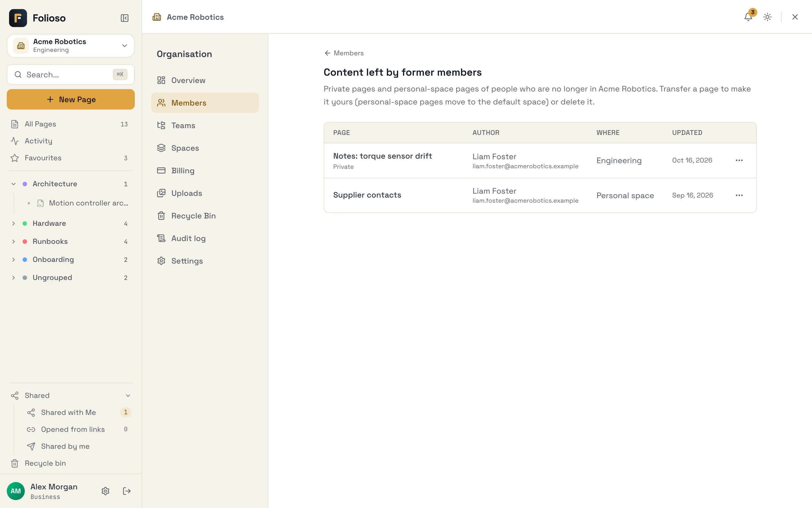Click the Onboarding blue colour dot

point(25,260)
